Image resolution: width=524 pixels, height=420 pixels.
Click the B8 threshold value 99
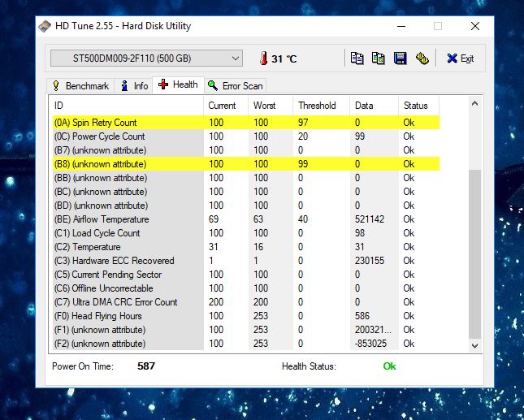pos(303,164)
